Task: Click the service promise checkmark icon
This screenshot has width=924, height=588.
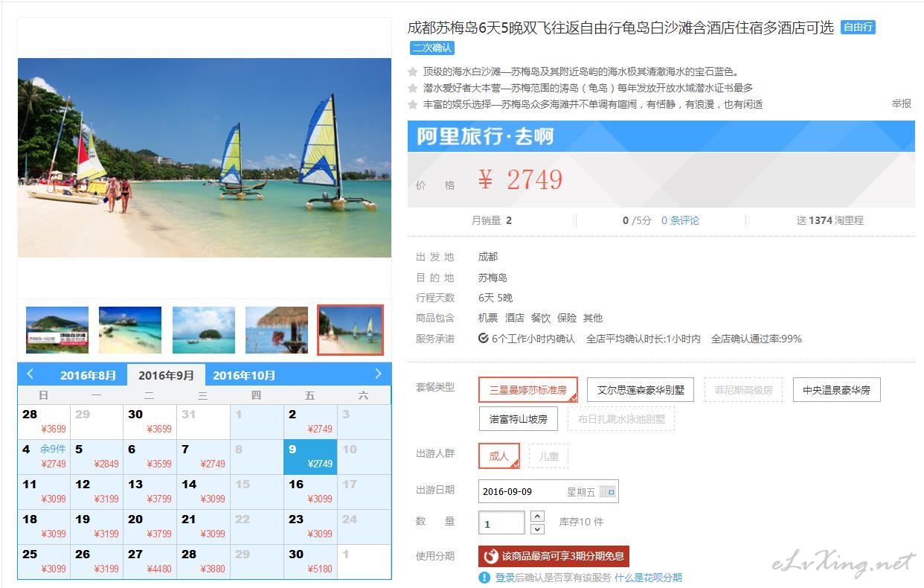Action: [x=484, y=339]
